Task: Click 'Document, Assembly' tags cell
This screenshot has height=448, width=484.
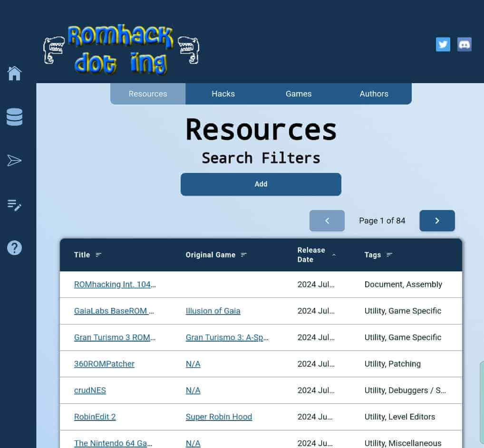Action: point(403,285)
